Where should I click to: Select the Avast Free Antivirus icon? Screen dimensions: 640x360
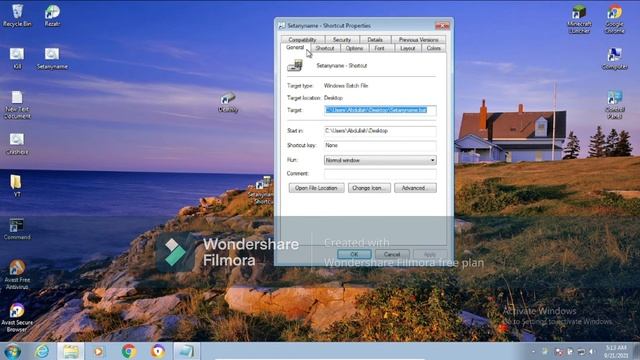[x=17, y=274]
